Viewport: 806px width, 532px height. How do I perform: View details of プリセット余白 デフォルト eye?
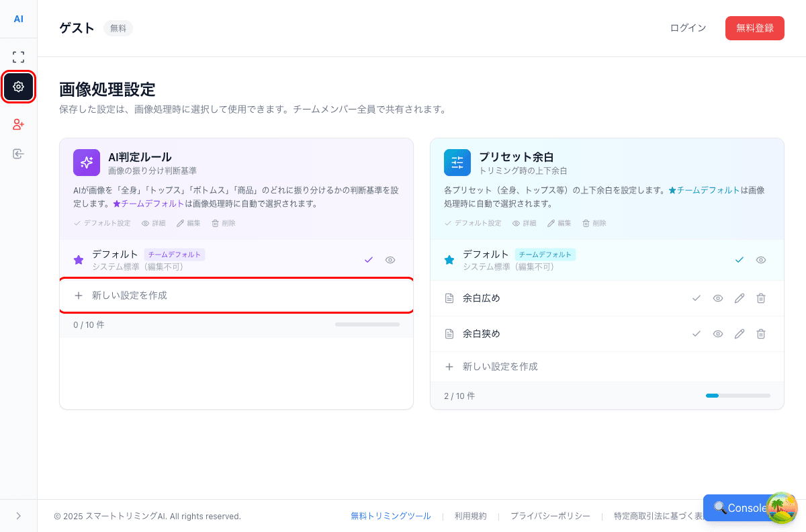click(x=761, y=260)
